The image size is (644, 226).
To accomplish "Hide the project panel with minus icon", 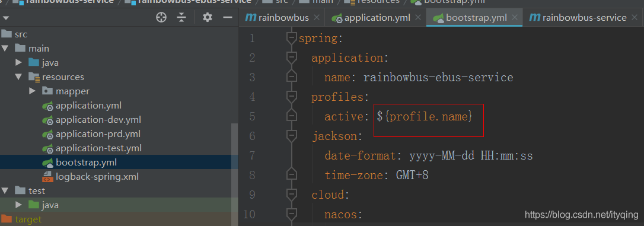I will coord(228,17).
